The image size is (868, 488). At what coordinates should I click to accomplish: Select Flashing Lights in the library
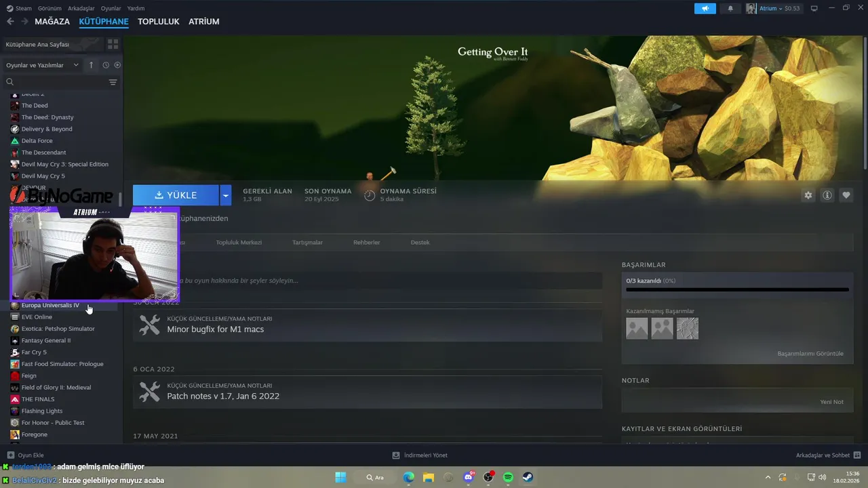point(41,411)
